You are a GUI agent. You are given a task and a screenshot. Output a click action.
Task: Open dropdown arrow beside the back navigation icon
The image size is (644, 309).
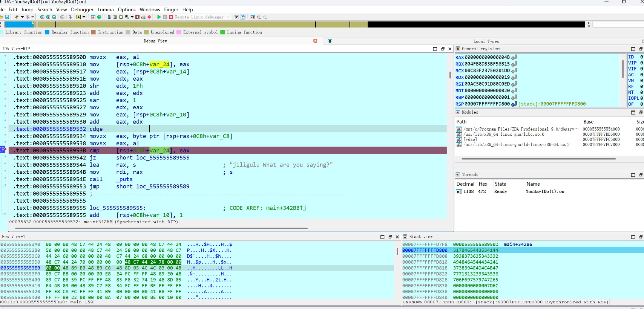[x=22, y=17]
